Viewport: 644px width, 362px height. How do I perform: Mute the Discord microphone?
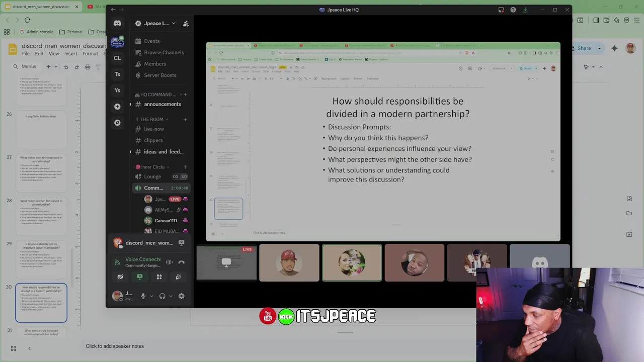pos(143,296)
